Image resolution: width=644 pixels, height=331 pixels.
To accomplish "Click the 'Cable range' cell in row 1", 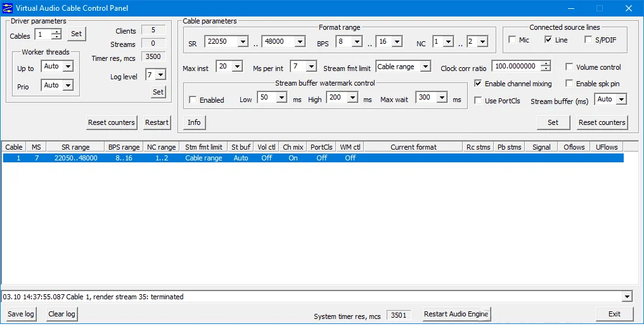I will (203, 158).
